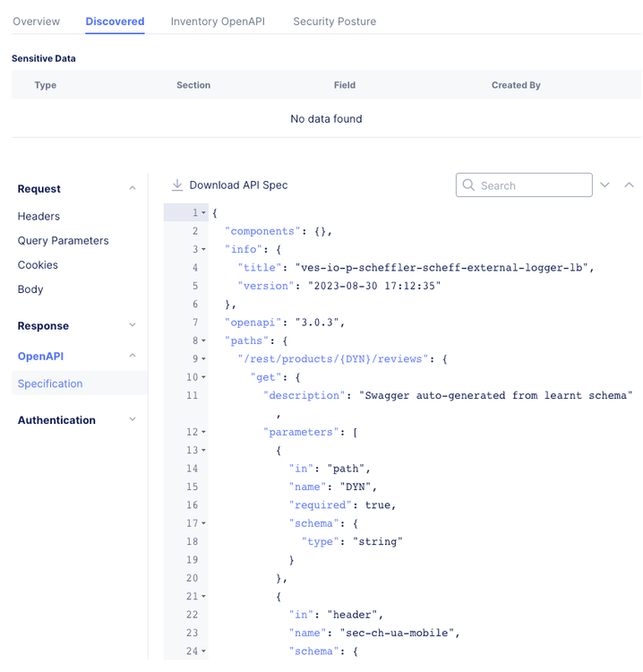Click the magnifier icon in the search box
The width and height of the screenshot is (643, 672).
468,185
